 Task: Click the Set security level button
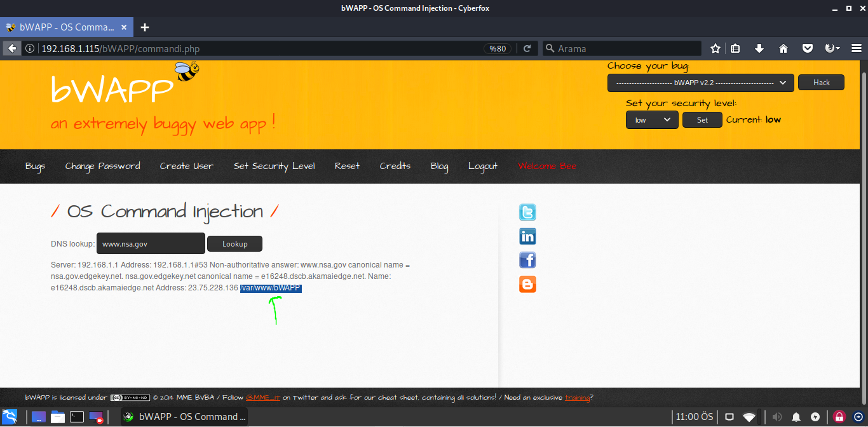702,119
